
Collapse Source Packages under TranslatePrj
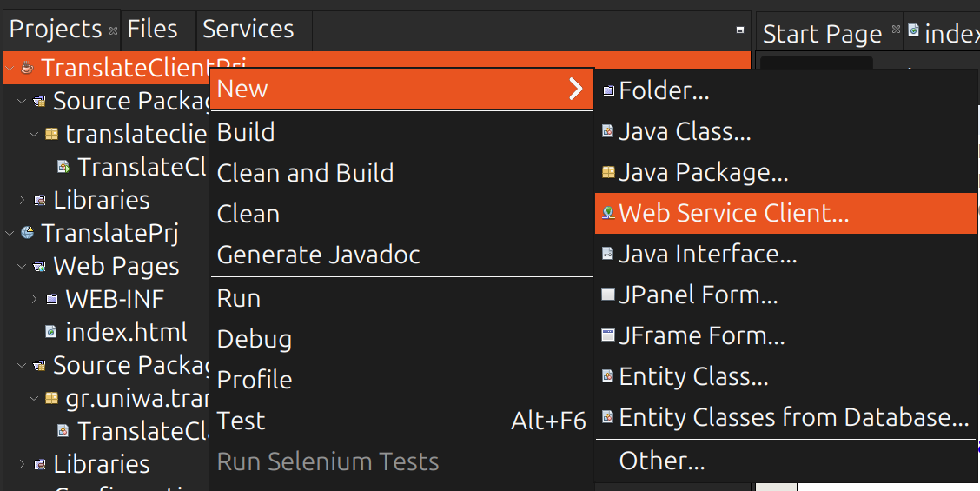[23, 365]
